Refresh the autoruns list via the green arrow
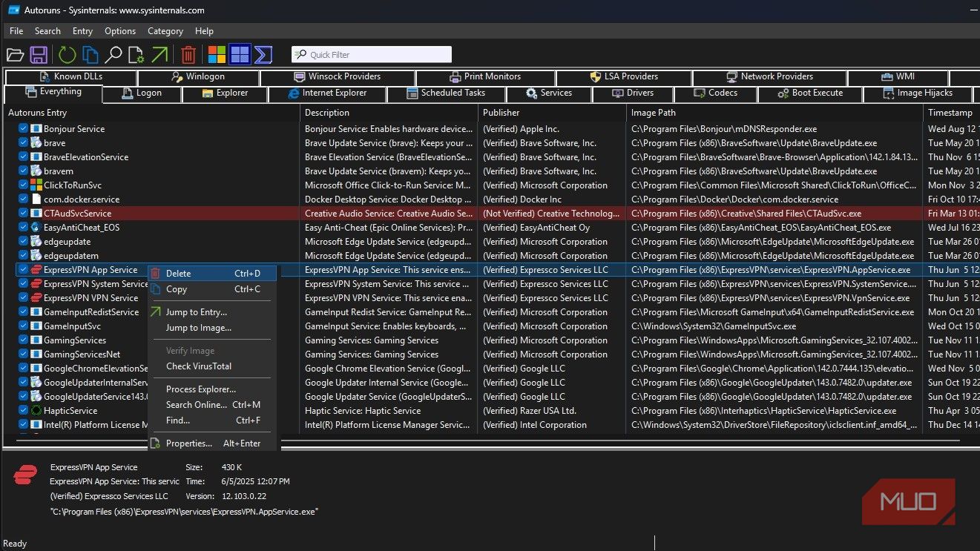This screenshot has height=551, width=980. [67, 55]
